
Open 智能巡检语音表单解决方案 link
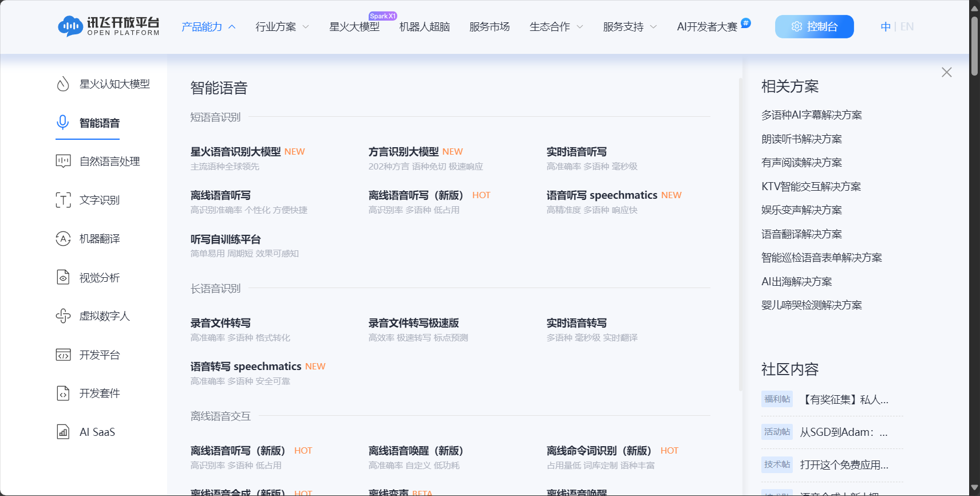click(821, 258)
